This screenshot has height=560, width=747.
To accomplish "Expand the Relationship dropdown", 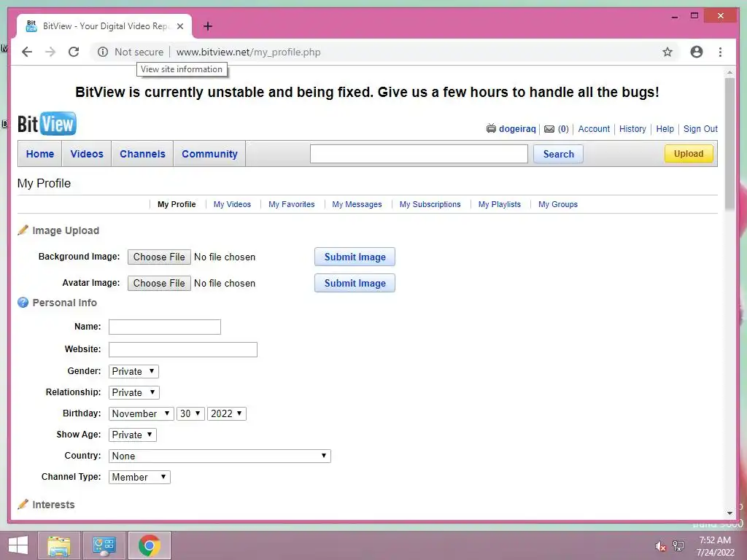I will pos(134,392).
